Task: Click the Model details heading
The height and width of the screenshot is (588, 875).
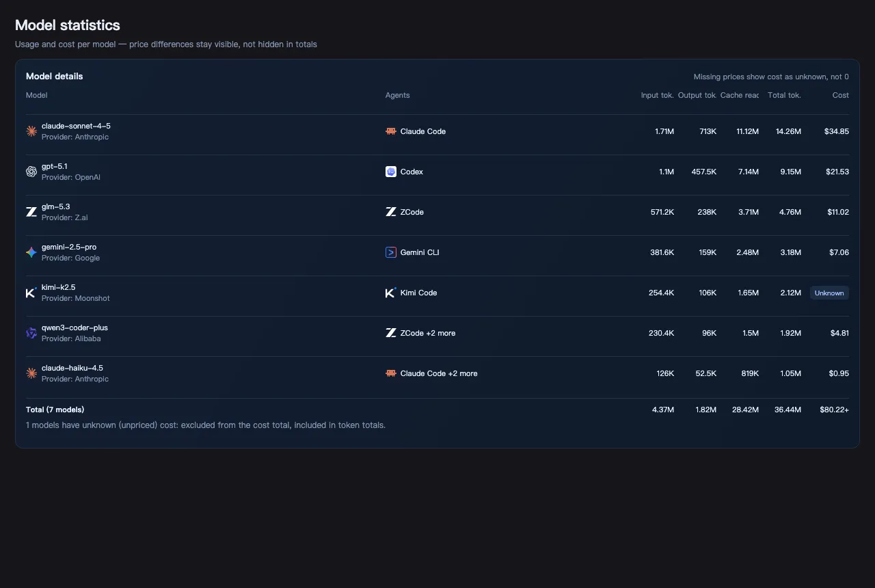Action: (55, 76)
